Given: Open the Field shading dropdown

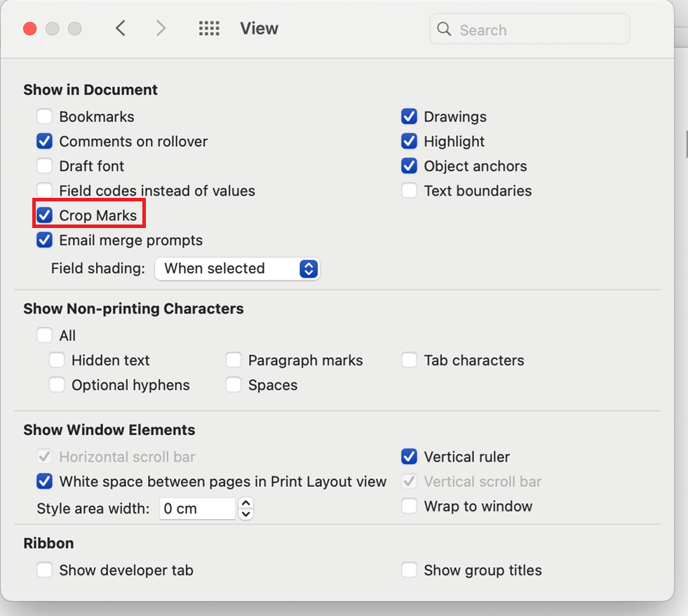Looking at the screenshot, I should (237, 269).
